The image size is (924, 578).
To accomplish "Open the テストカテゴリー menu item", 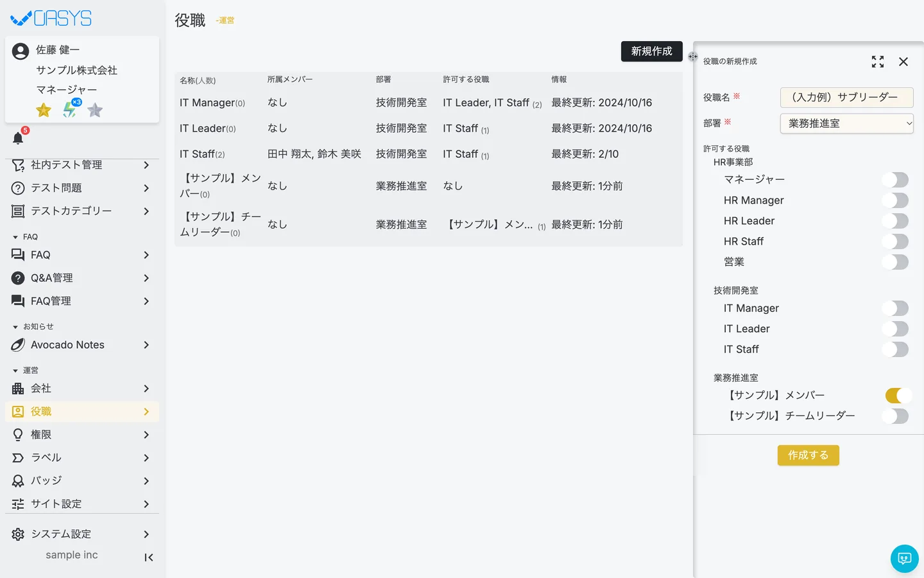I will click(82, 211).
